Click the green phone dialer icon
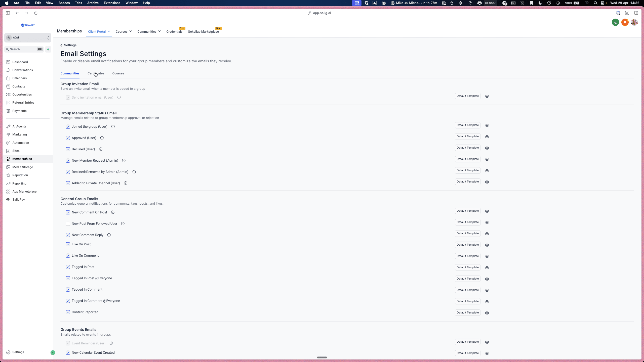This screenshot has width=644, height=362. pos(615,22)
